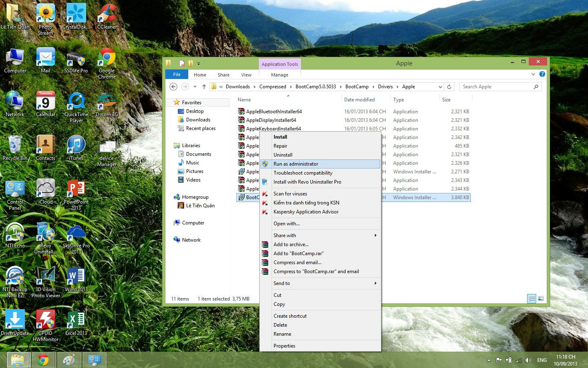The height and width of the screenshot is (368, 588).
Task: Select AppleBluetoothInstaller64 file
Action: (274, 111)
